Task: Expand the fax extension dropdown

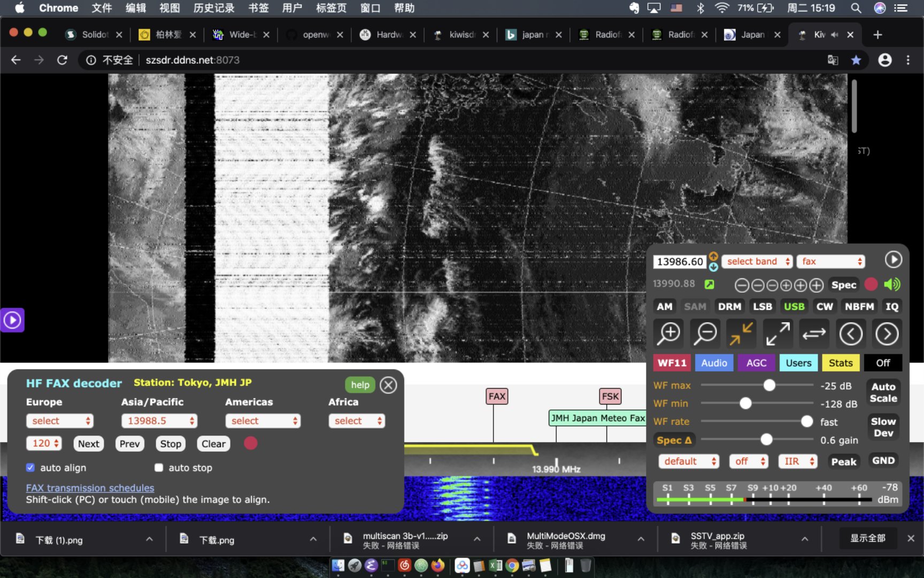Action: [x=831, y=261]
